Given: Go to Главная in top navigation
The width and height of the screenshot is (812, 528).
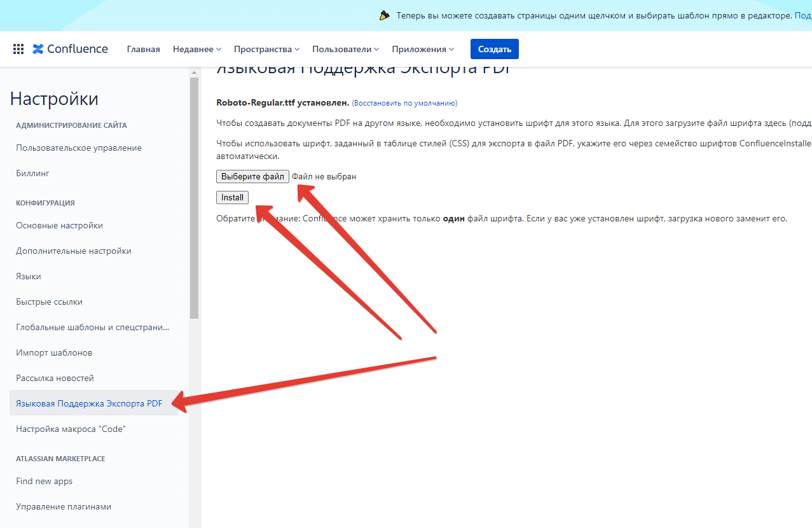Looking at the screenshot, I should coord(143,49).
